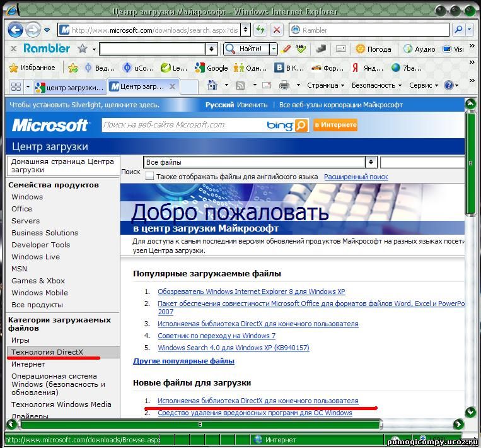Viewport: 481px width, 448px height.
Task: Click the в Интернете button
Action: 335,125
